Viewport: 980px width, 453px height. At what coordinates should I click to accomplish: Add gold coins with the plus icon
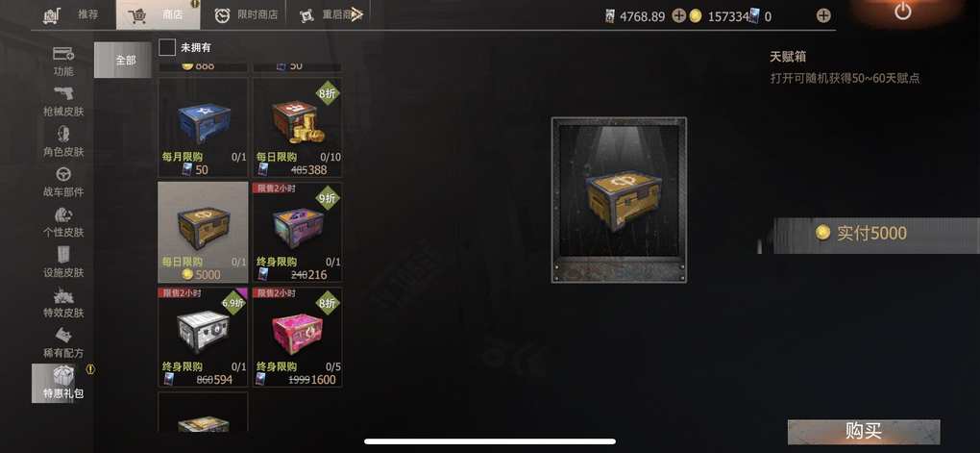tap(678, 16)
